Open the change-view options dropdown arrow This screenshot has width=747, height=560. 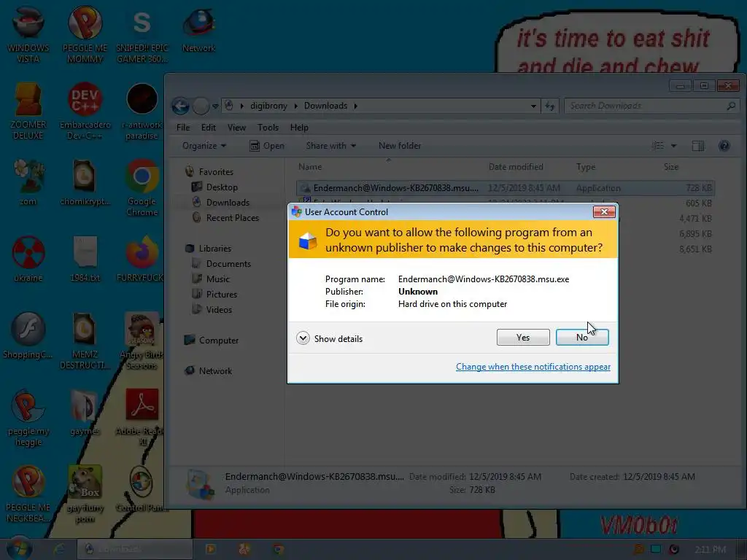[x=673, y=146]
